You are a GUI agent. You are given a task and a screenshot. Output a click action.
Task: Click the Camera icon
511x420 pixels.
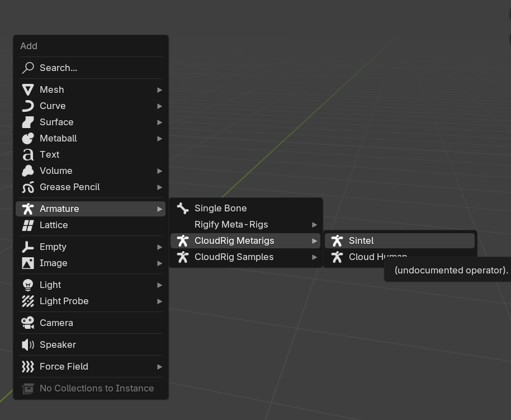[x=28, y=323]
